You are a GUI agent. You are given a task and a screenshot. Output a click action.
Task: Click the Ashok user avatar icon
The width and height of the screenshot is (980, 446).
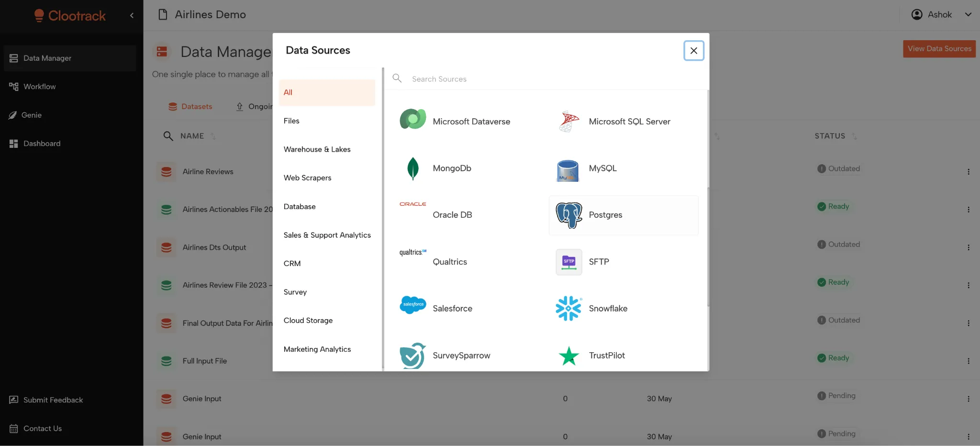[917, 14]
